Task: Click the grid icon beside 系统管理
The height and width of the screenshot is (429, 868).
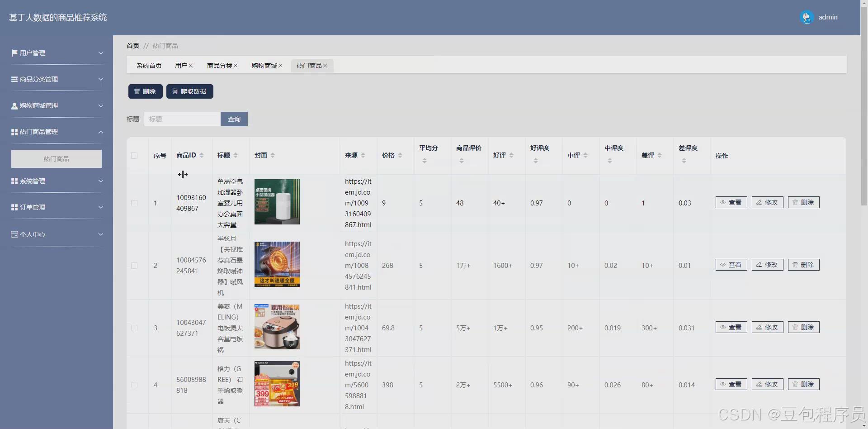Action: (14, 181)
